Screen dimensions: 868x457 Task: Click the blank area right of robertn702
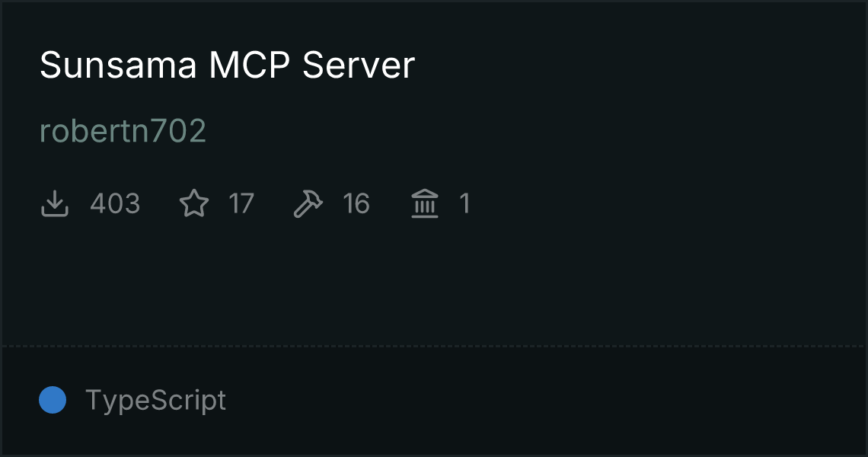pyautogui.click(x=535, y=131)
